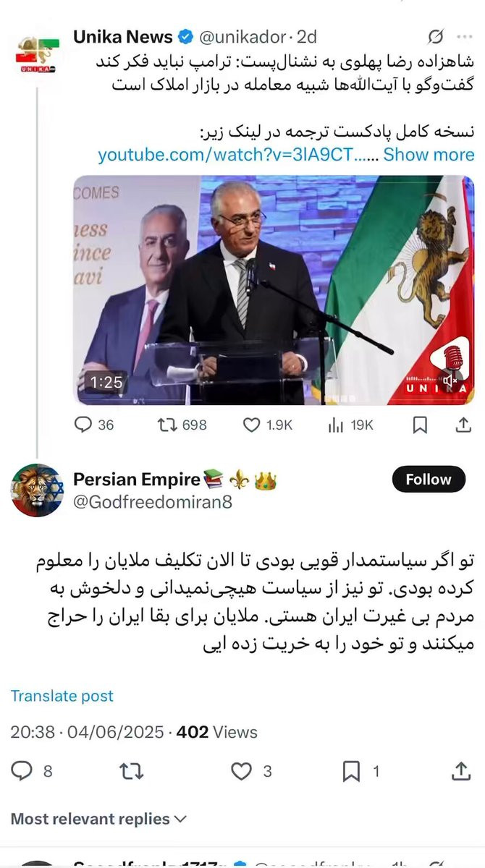Bookmark the Persian Empire post
485x868 pixels.
pyautogui.click(x=360, y=772)
